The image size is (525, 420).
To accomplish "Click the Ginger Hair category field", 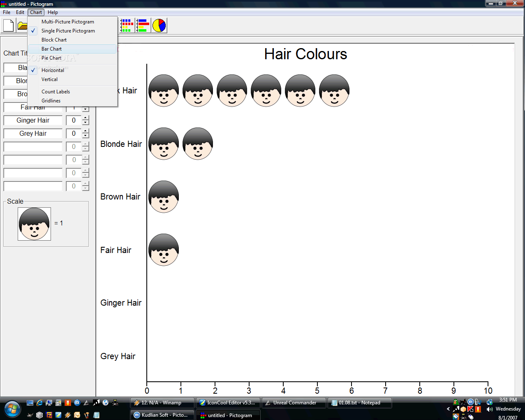I will pos(33,121).
